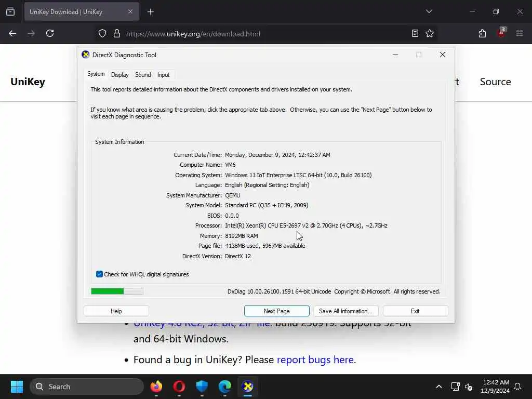Click the taskbar Search box
This screenshot has height=399, width=532.
(x=87, y=387)
